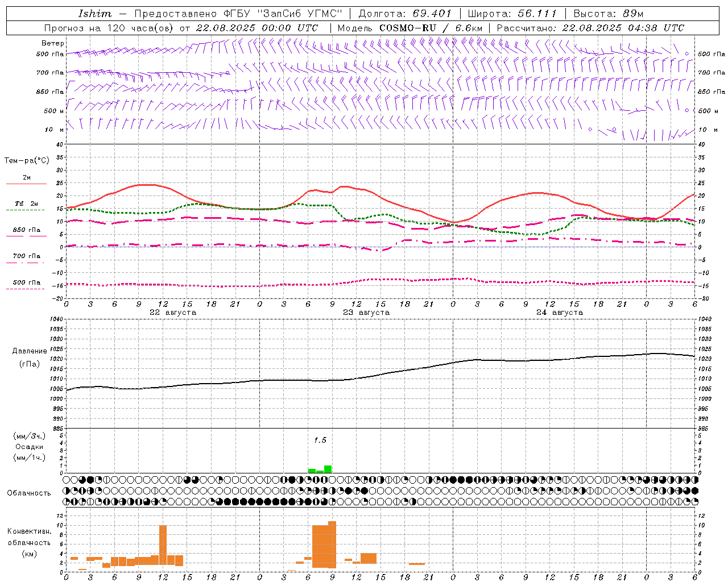Click the "Осадки" section label
The image size is (728, 582).
click(30, 447)
